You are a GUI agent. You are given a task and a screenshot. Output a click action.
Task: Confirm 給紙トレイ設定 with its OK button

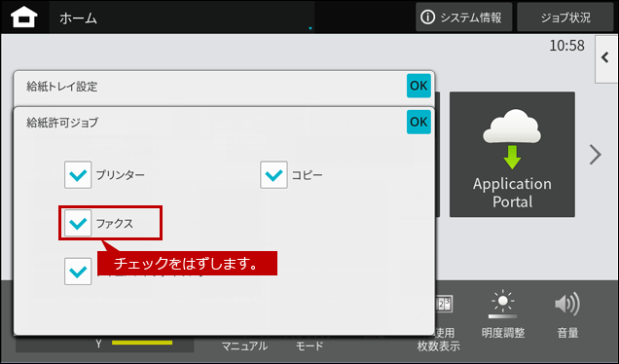419,86
